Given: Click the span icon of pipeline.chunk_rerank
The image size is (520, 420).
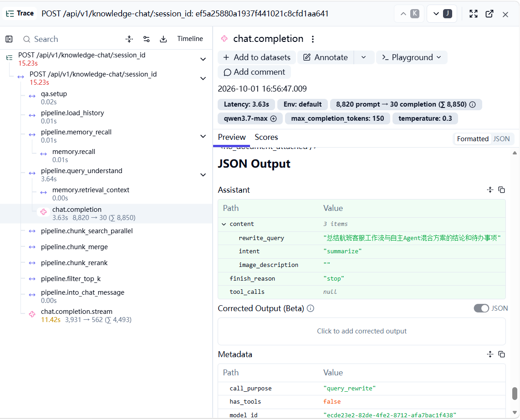Looking at the screenshot, I should tap(32, 263).
